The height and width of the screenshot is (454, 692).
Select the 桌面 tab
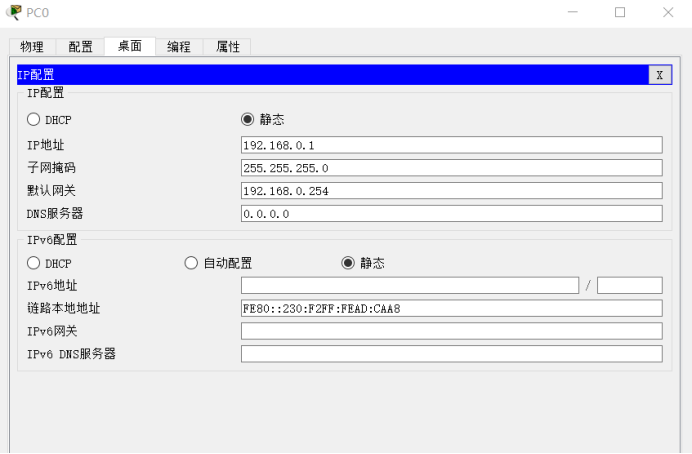(x=130, y=45)
